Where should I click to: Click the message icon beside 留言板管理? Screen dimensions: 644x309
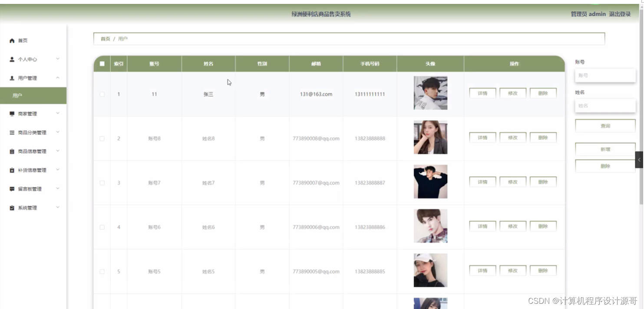coord(12,189)
